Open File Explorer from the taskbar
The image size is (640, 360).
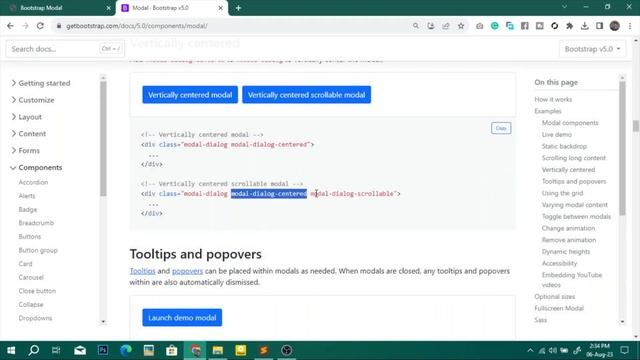click(x=218, y=350)
